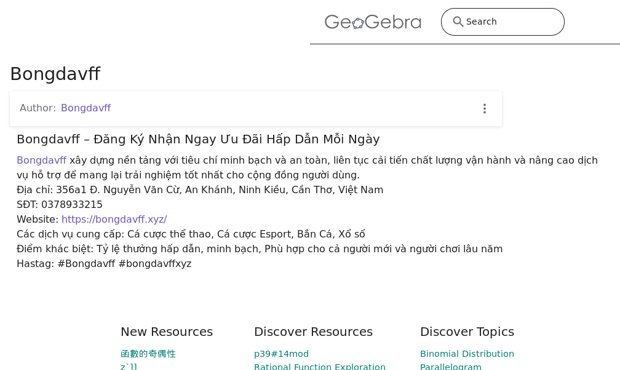Click the #Bongdavff hashtag text line
620x370 pixels.
click(104, 264)
